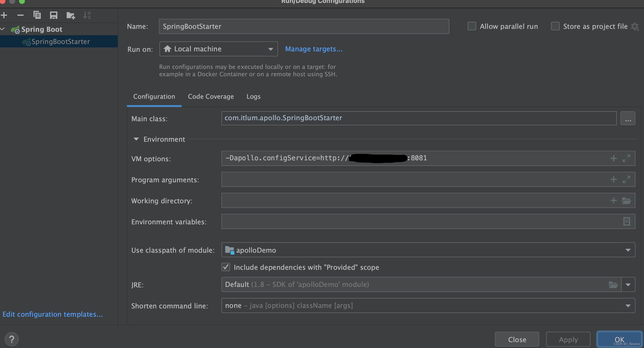Switch to the Code Coverage tab
The image size is (644, 348).
[211, 97]
